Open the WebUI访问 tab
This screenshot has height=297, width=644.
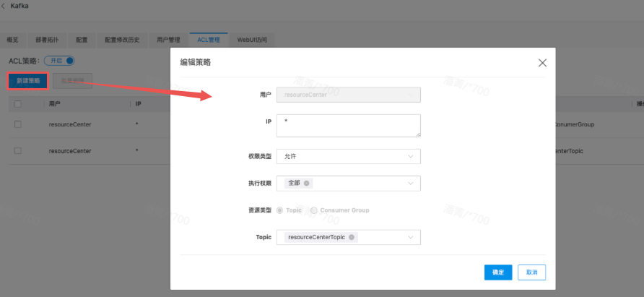click(x=252, y=40)
